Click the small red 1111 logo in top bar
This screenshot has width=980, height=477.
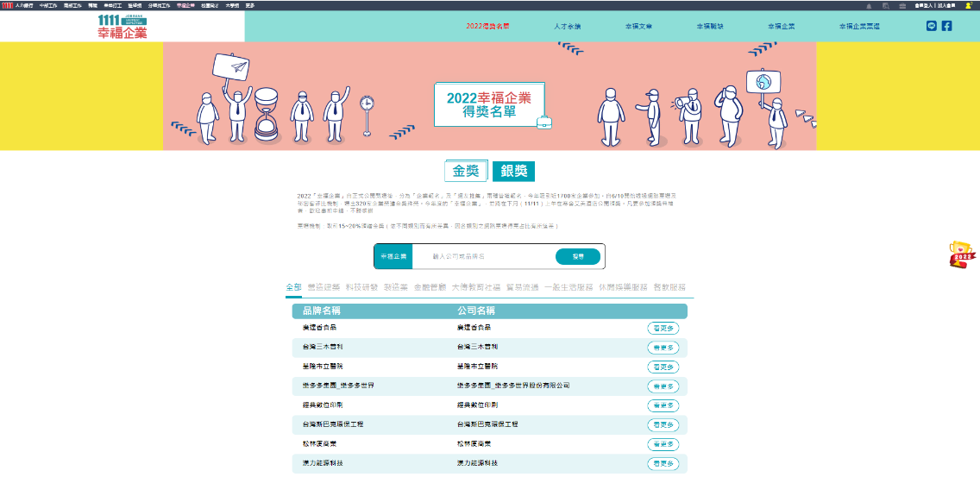pyautogui.click(x=8, y=6)
